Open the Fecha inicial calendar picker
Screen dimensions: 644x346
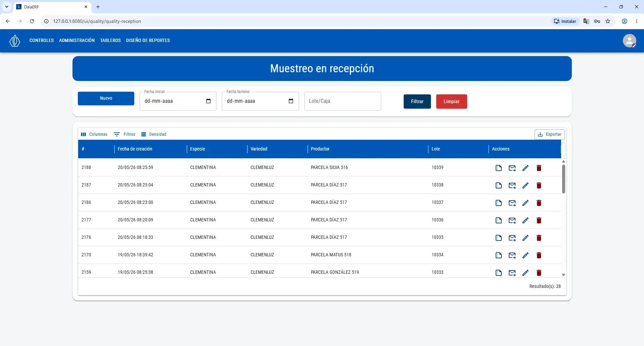[208, 101]
